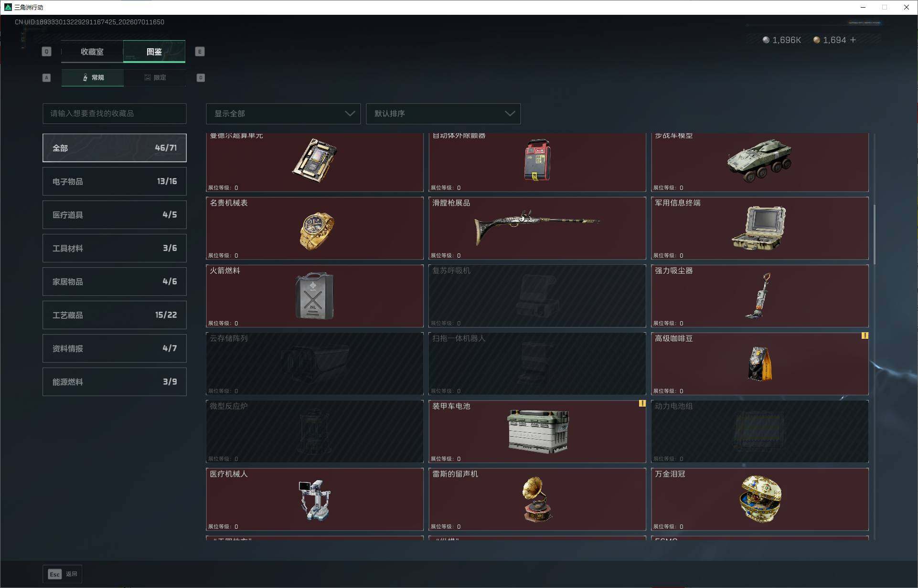The image size is (918, 588).
Task: Select the 全部 category 46/71
Action: click(115, 148)
